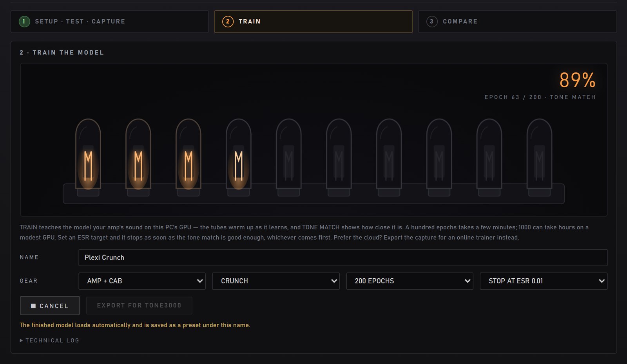The image size is (627, 364).
Task: Click the '2 · TRAIN THE MODEL' heading
Action: point(62,52)
